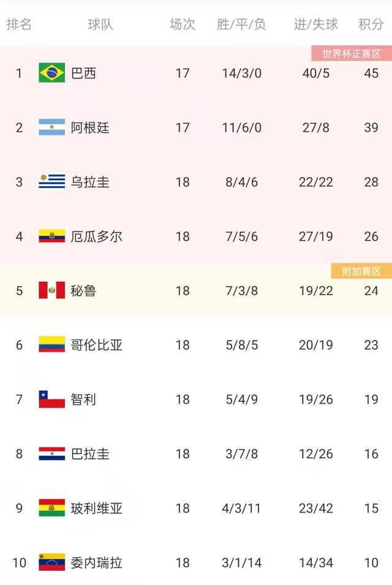Click the Uruguay flag icon

pos(51,182)
